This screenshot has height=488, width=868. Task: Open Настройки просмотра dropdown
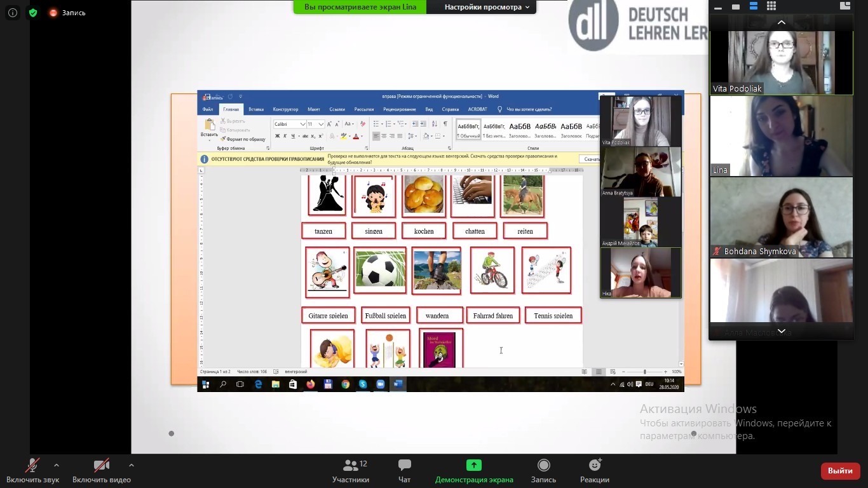tap(487, 7)
